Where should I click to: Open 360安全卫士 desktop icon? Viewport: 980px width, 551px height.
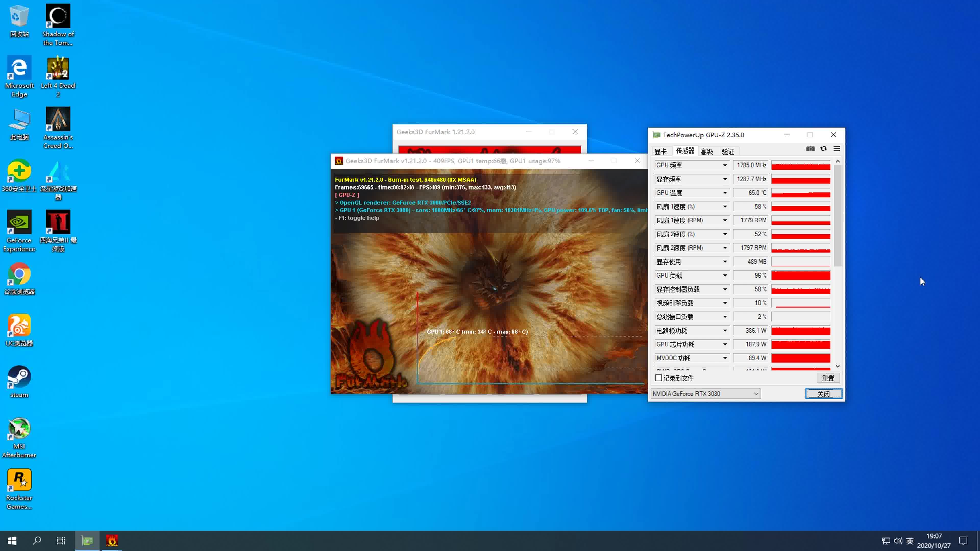point(19,176)
